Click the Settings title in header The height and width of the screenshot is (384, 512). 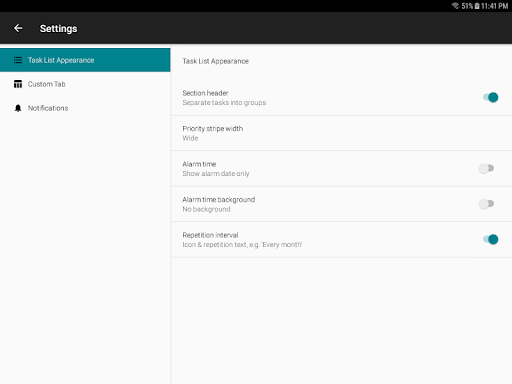pyautogui.click(x=59, y=29)
